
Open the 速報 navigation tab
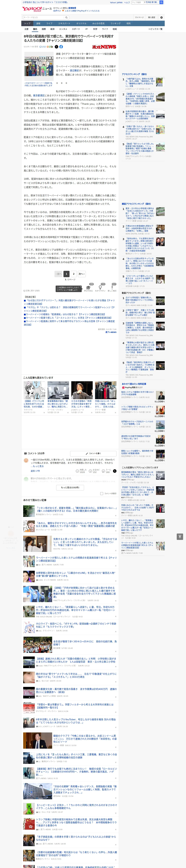click(x=38, y=24)
